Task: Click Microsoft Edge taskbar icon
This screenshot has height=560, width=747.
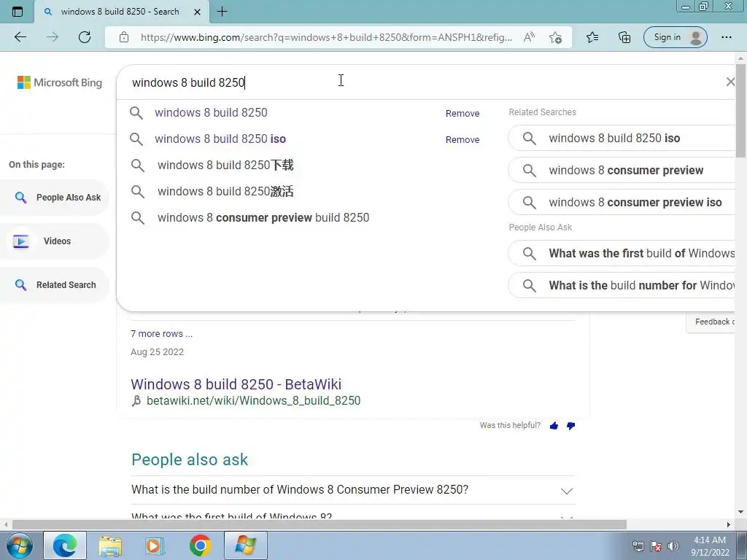Action: coord(65,545)
